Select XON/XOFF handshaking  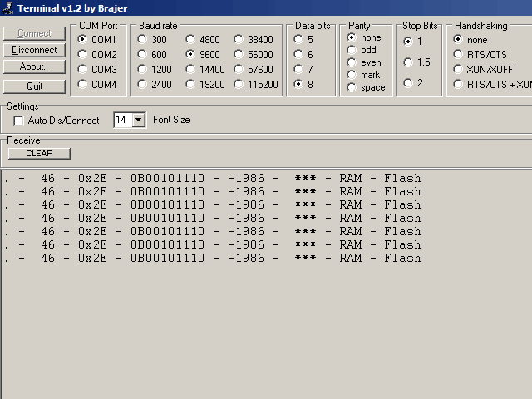click(x=458, y=69)
